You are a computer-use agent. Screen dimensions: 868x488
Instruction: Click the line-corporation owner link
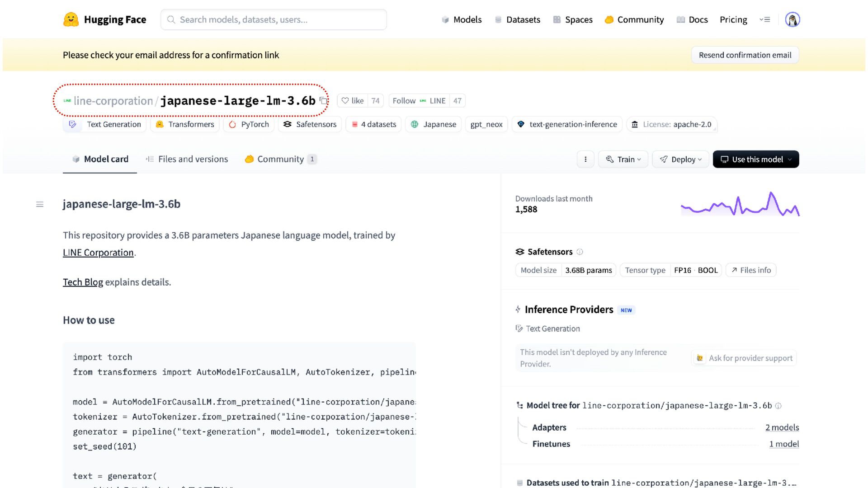coord(113,101)
